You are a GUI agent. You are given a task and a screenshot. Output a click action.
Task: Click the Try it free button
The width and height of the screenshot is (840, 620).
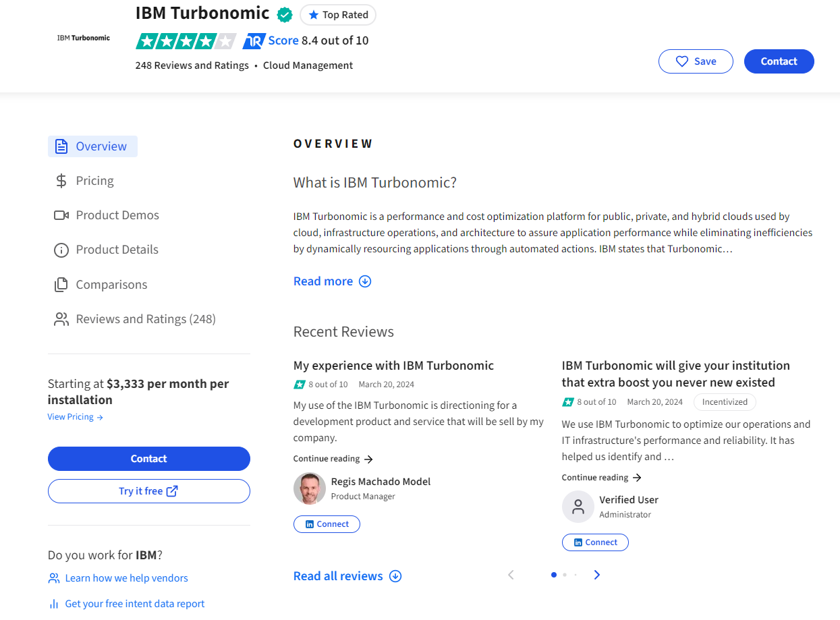(x=149, y=491)
